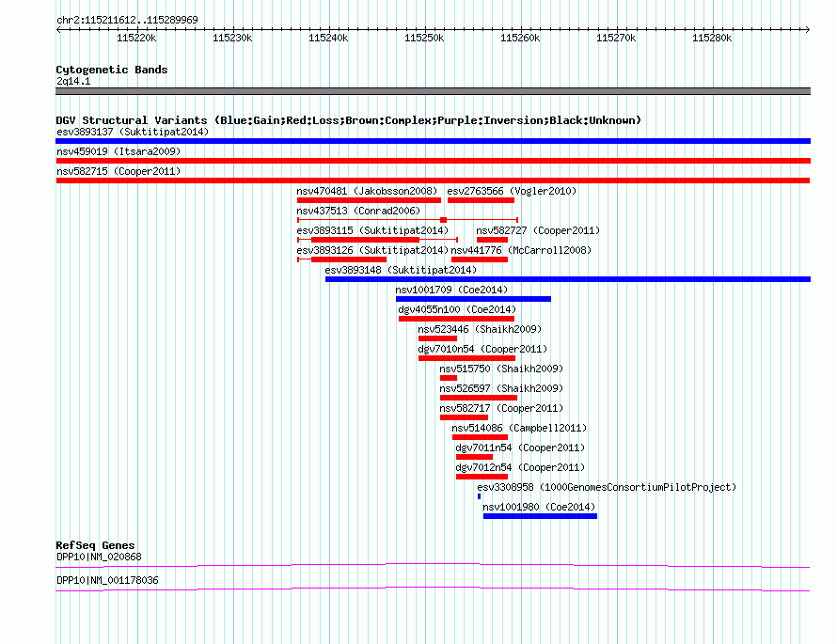The image size is (837, 644).
Task: Click the Cytogenetic Bands track title
Action: pos(112,70)
